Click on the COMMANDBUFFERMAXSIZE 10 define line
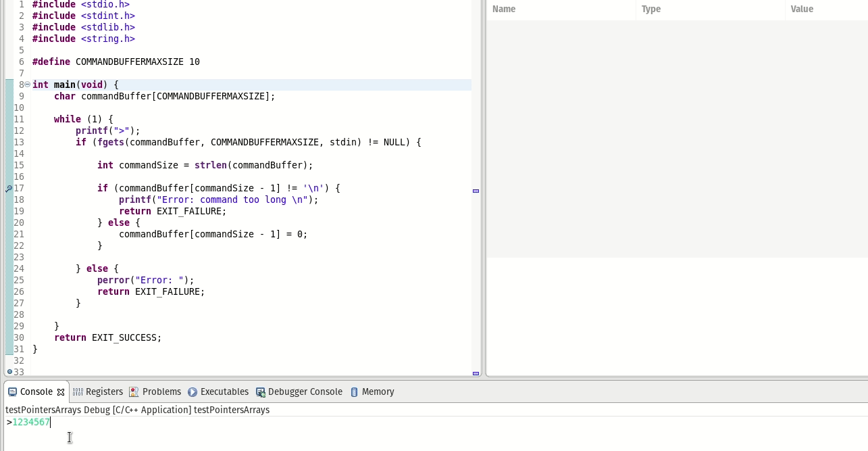This screenshot has height=451, width=868. (116, 62)
